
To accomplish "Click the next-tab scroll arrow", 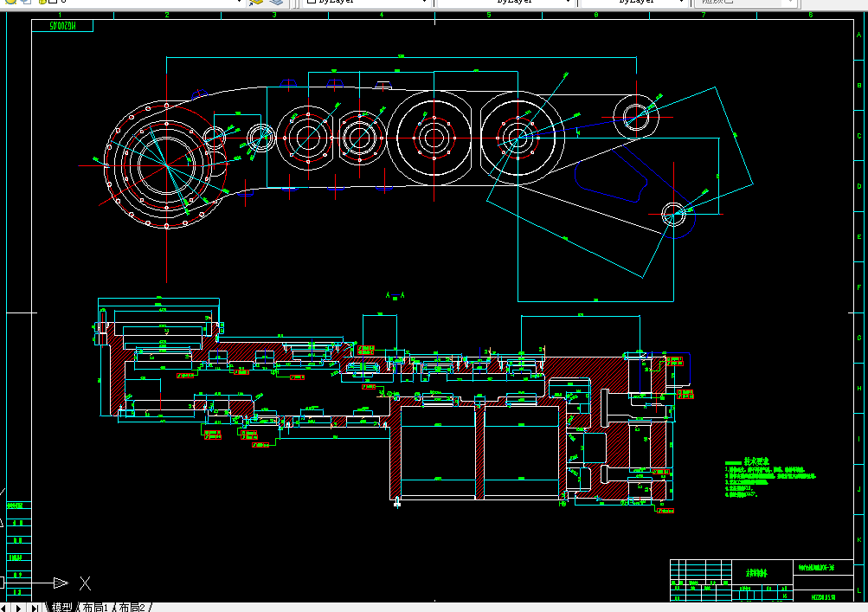I will [18, 608].
